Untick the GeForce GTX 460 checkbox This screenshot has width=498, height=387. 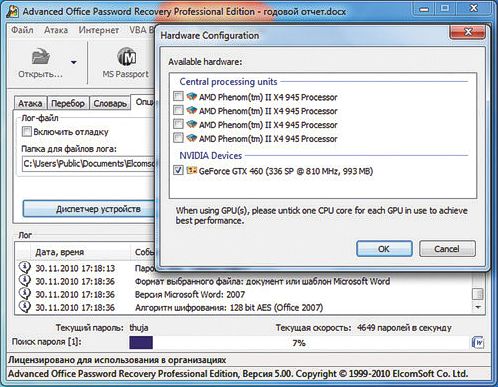(x=178, y=170)
